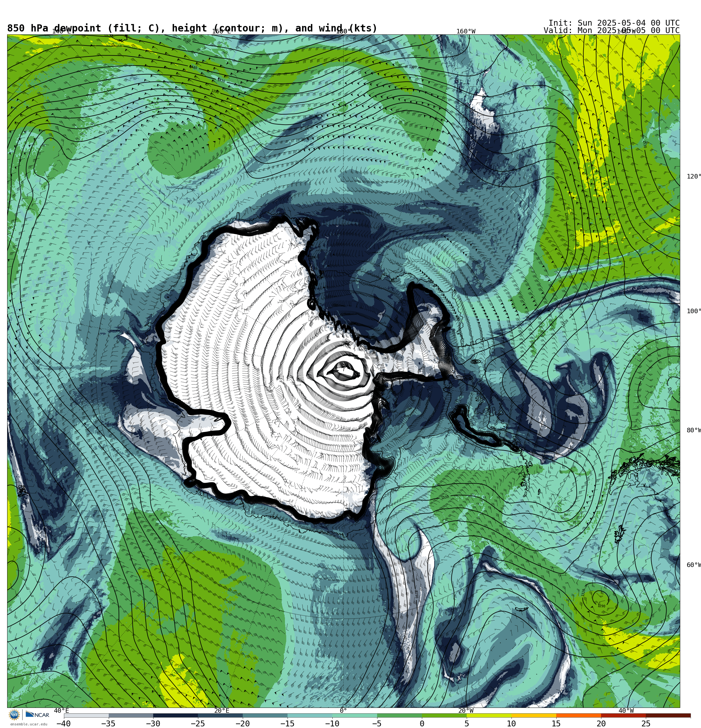Click the '25' colorbar tick label

tap(646, 723)
